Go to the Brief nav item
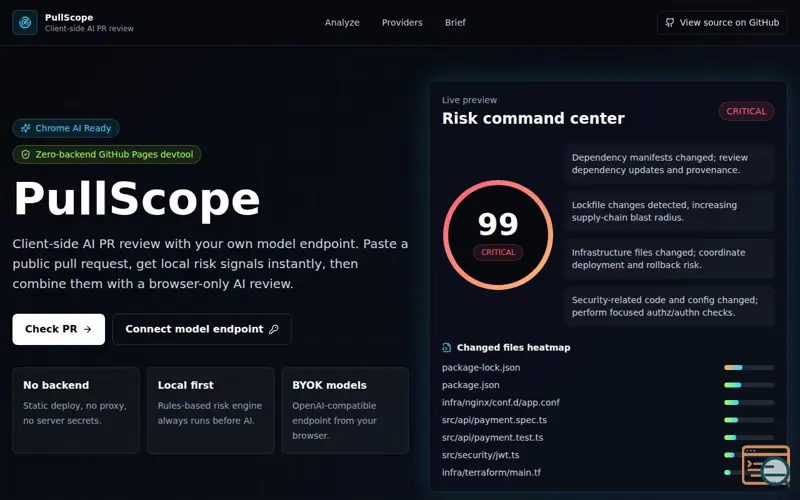Screen dimensions: 800x500 coord(455,22)
